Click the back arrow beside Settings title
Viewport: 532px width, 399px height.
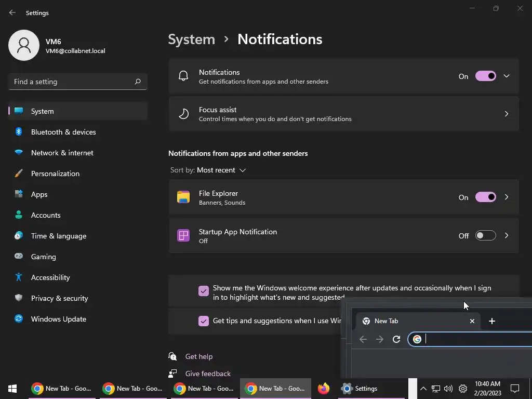(12, 12)
